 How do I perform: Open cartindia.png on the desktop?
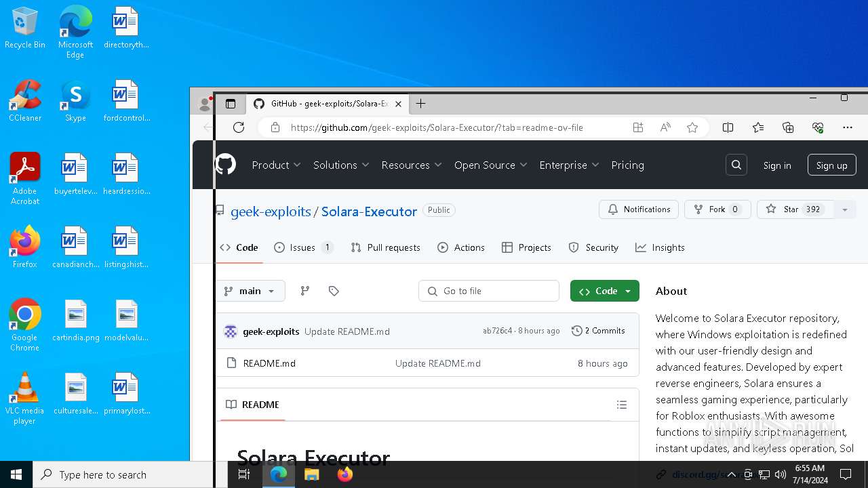(76, 321)
